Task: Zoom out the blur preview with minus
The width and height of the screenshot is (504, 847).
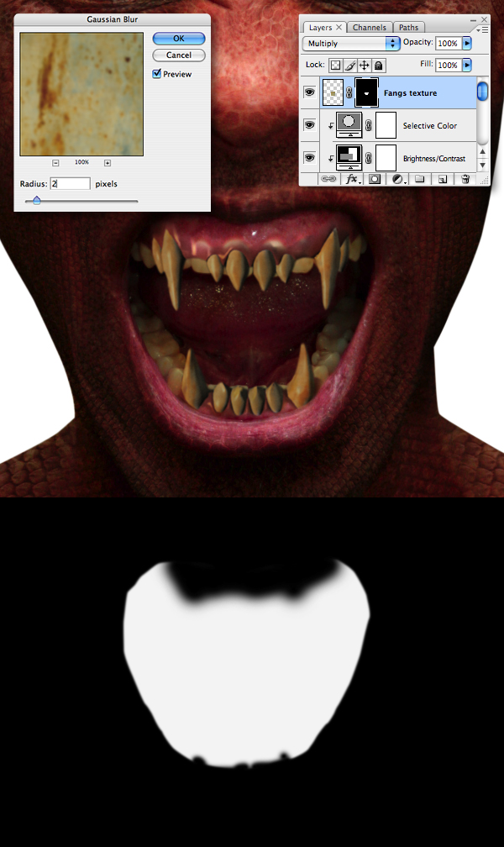Action: [x=55, y=163]
